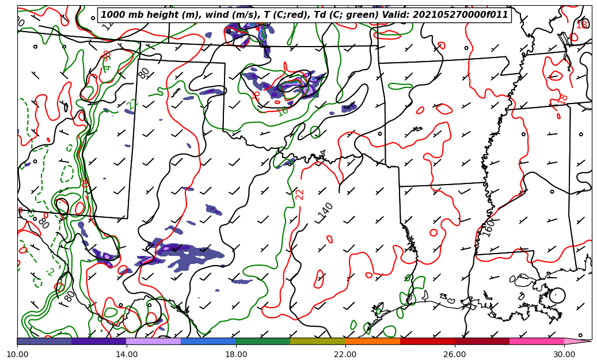
Task: Click the plot title text box
Action: pos(305,15)
